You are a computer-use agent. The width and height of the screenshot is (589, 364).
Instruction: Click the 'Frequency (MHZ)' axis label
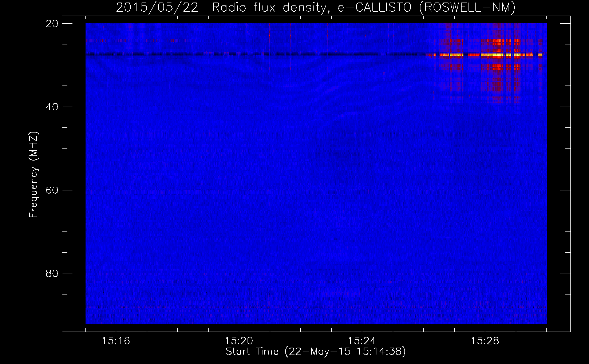(x=33, y=175)
